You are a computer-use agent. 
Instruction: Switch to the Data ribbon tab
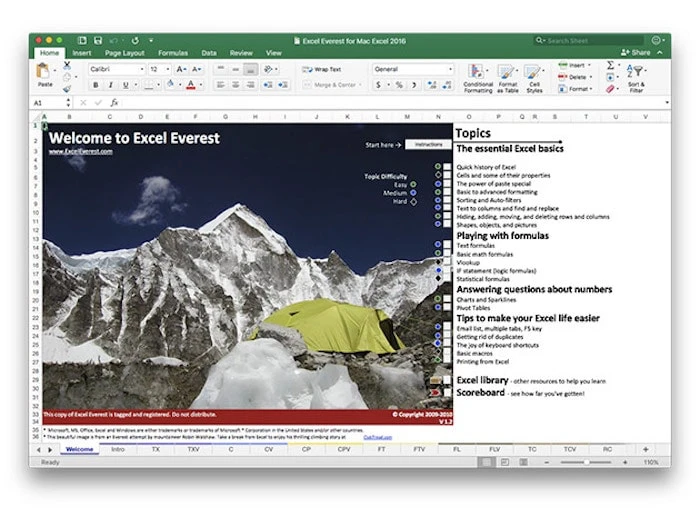click(x=209, y=53)
